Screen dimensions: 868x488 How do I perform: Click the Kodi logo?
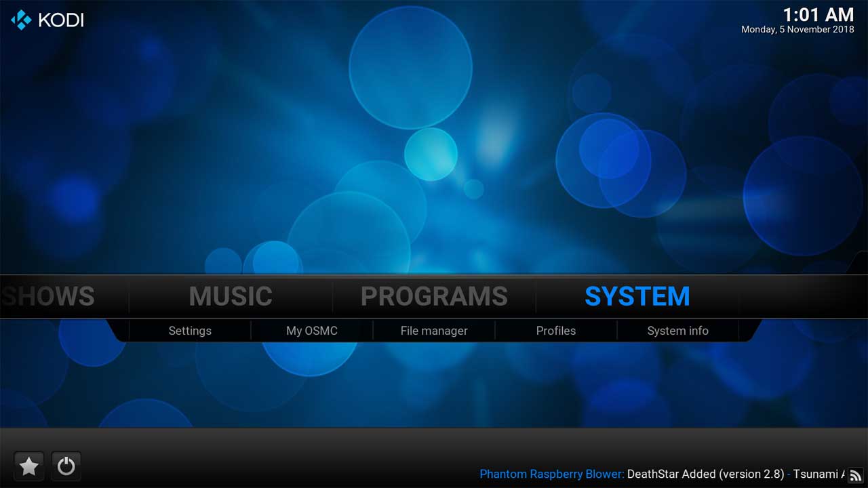pyautogui.click(x=21, y=20)
